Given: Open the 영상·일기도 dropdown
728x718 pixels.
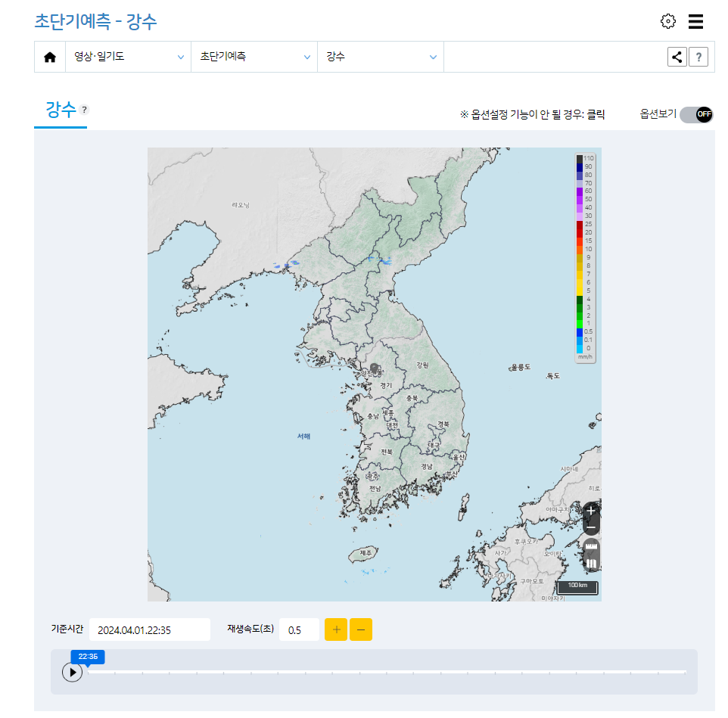Looking at the screenshot, I should [127, 56].
